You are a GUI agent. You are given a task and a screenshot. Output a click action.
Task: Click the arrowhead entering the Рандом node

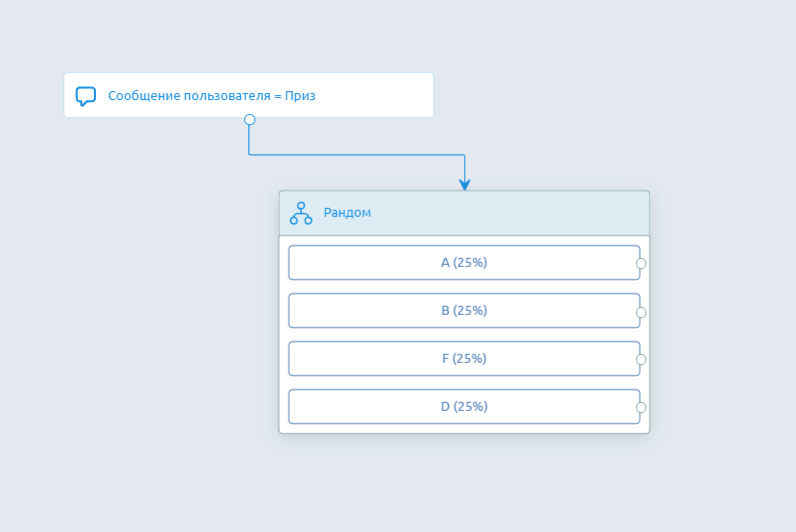465,184
